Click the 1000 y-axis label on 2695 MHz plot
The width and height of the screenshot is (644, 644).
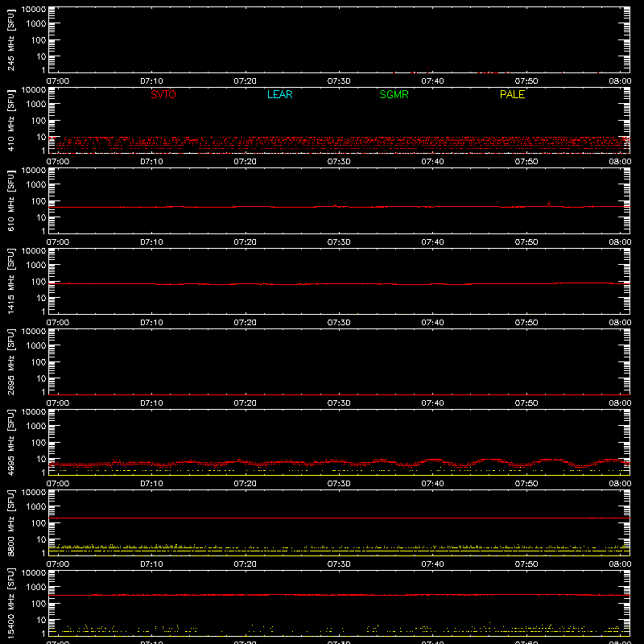pyautogui.click(x=36, y=346)
